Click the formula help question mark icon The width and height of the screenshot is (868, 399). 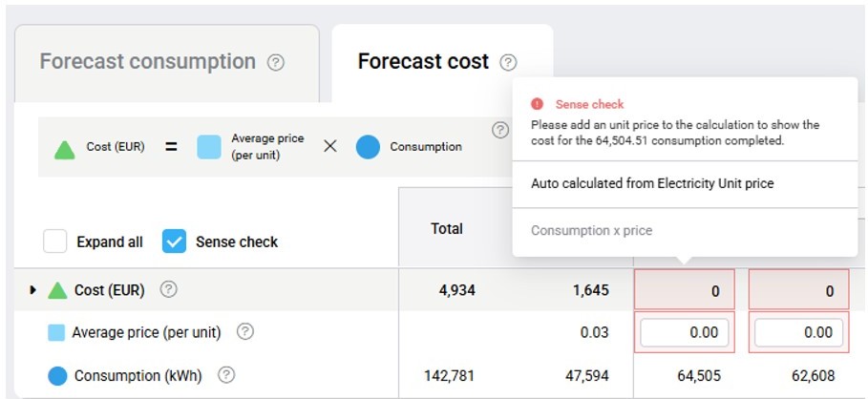click(x=499, y=131)
